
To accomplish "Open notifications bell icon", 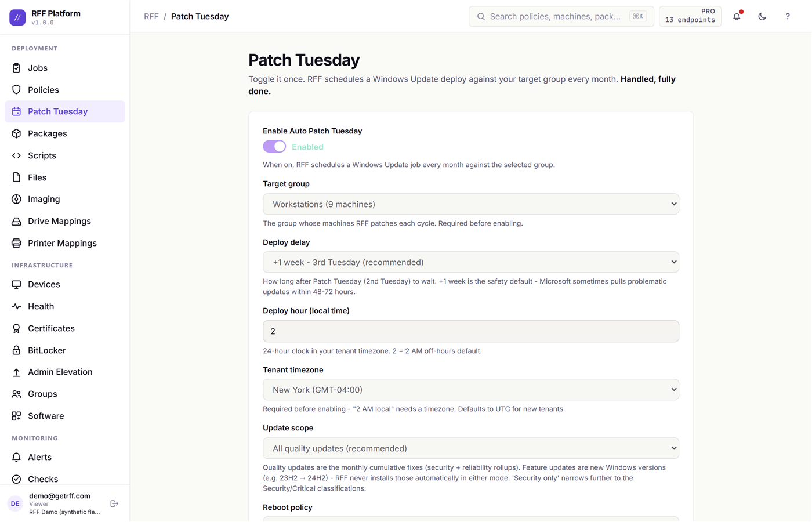I will click(737, 16).
